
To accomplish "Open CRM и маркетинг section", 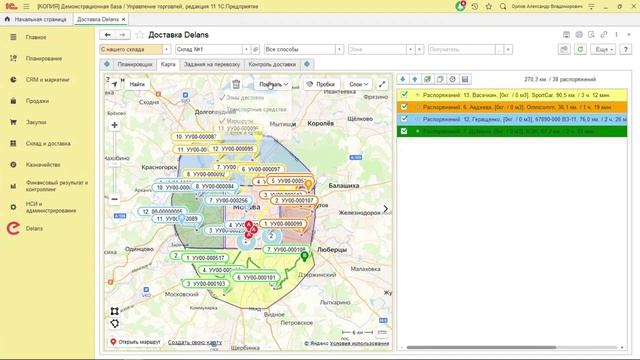I will click(x=47, y=80).
